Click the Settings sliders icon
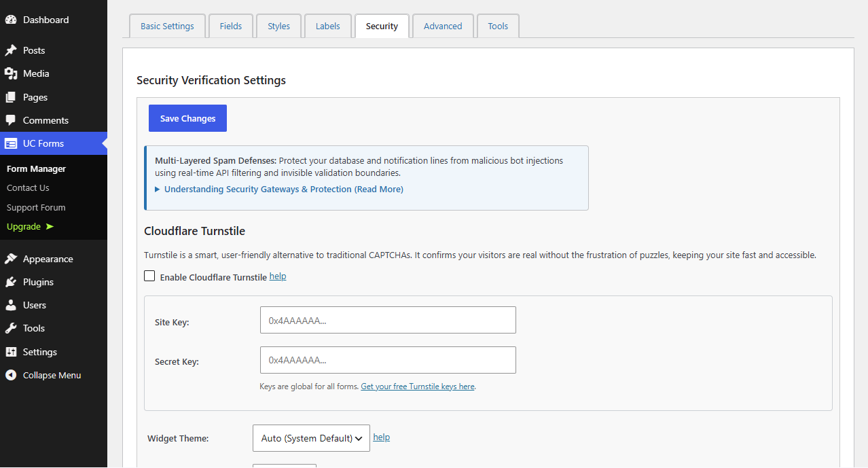The image size is (868, 468). [11, 352]
